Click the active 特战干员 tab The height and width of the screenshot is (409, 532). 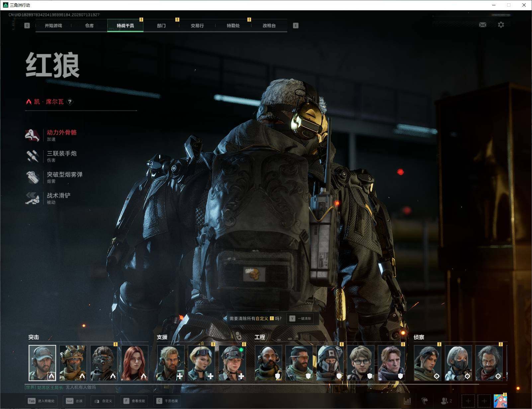[125, 26]
